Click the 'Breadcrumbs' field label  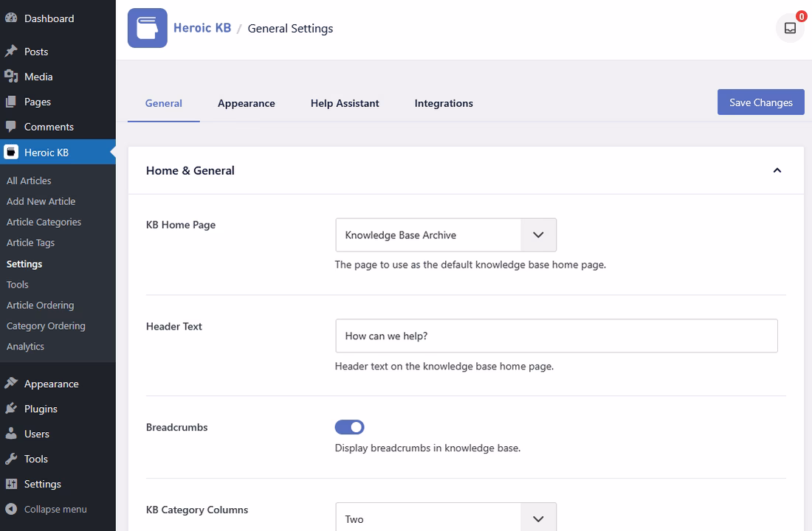tap(176, 428)
